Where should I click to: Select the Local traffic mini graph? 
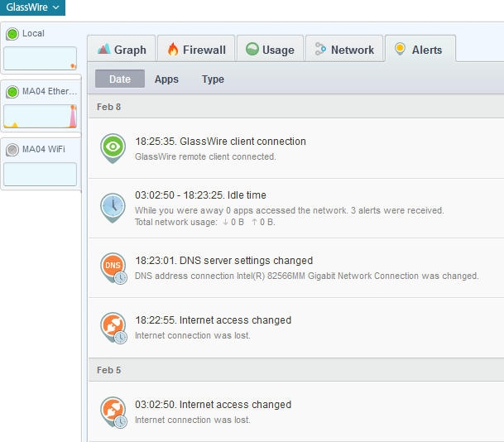pyautogui.click(x=40, y=58)
